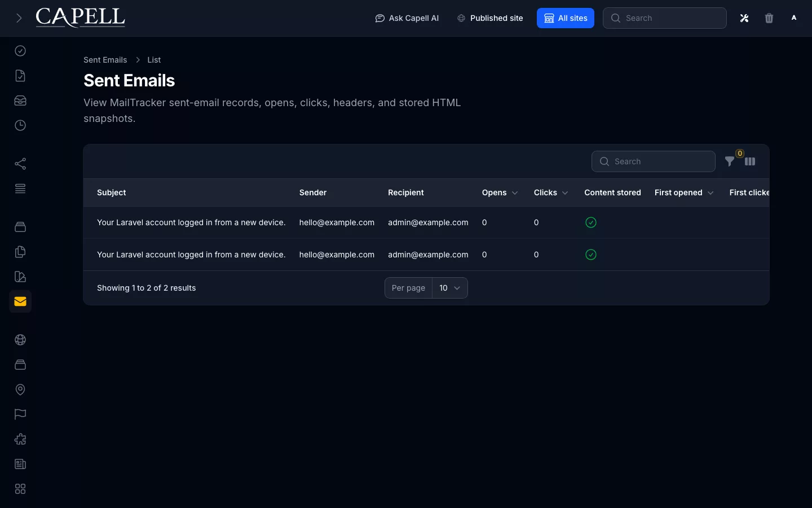
Task: Open the puzzle piece plugins icon
Action: click(20, 439)
